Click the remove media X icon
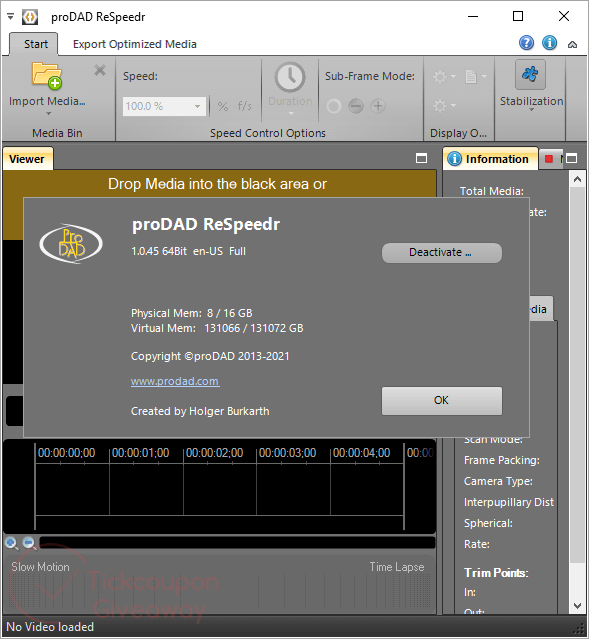Image resolution: width=589 pixels, height=639 pixels. (100, 70)
